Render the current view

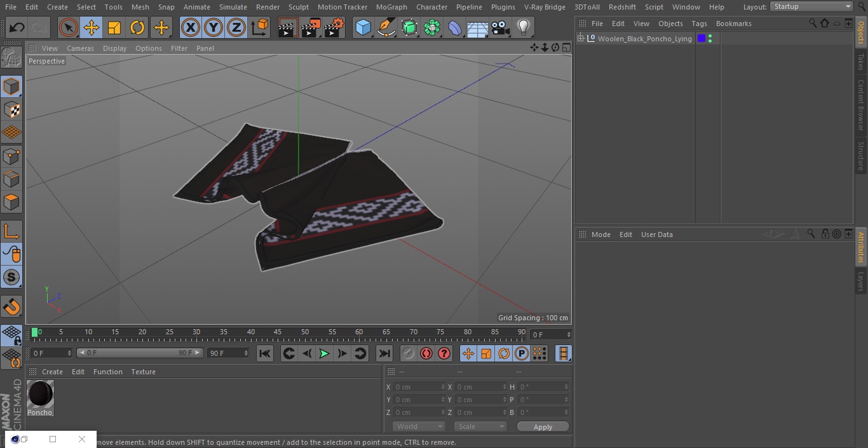[x=288, y=27]
